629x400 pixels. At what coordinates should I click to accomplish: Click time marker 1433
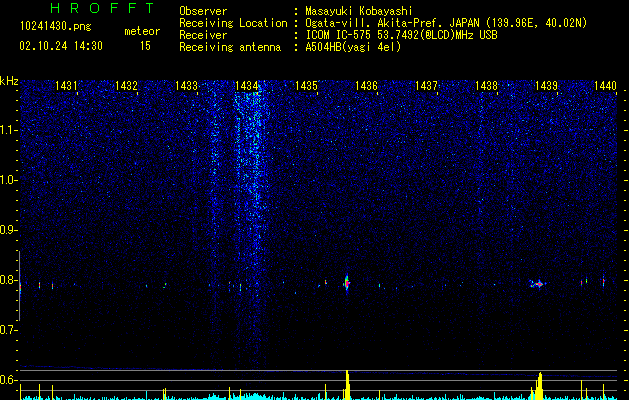pos(187,85)
